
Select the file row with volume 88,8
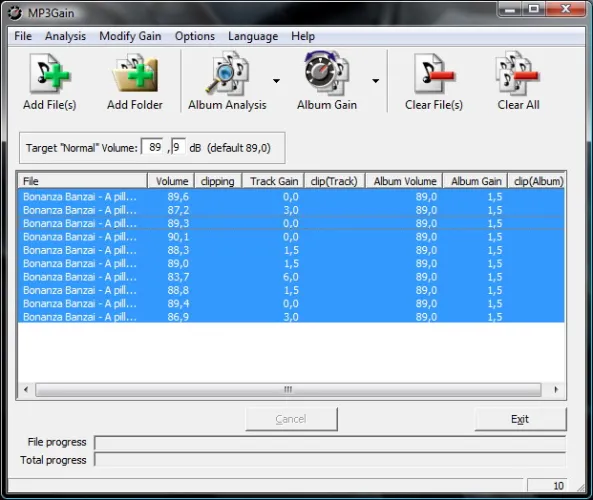coord(291,290)
